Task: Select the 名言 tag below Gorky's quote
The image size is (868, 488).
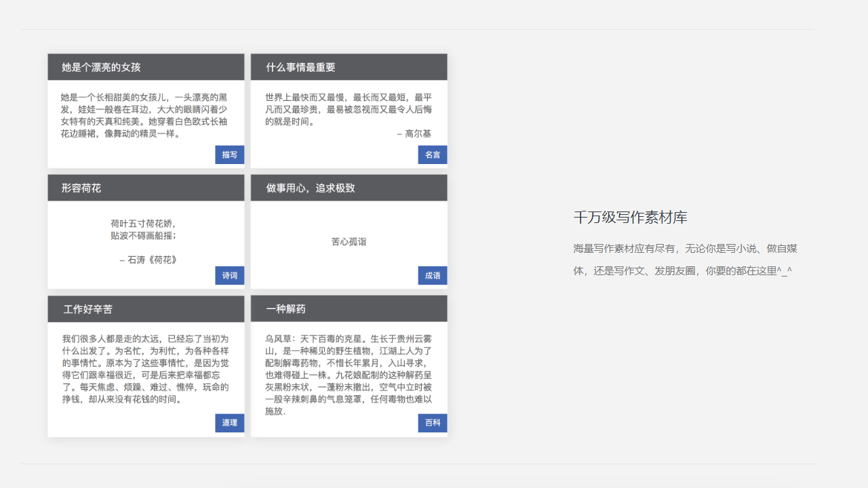Action: [432, 155]
